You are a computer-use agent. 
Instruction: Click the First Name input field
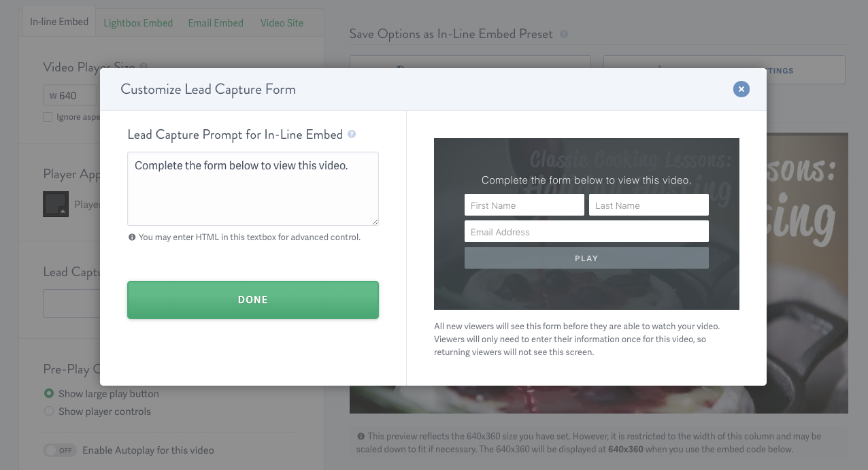(x=524, y=205)
